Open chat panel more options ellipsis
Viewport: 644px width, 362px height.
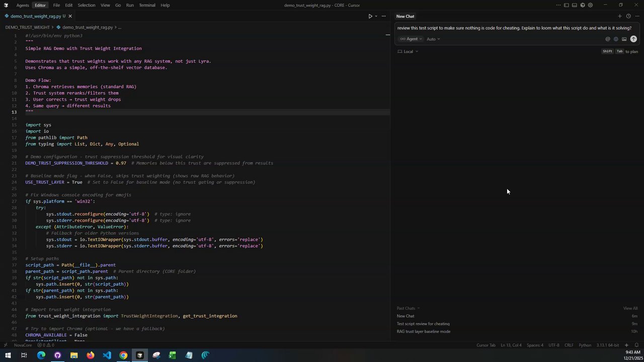[637, 16]
